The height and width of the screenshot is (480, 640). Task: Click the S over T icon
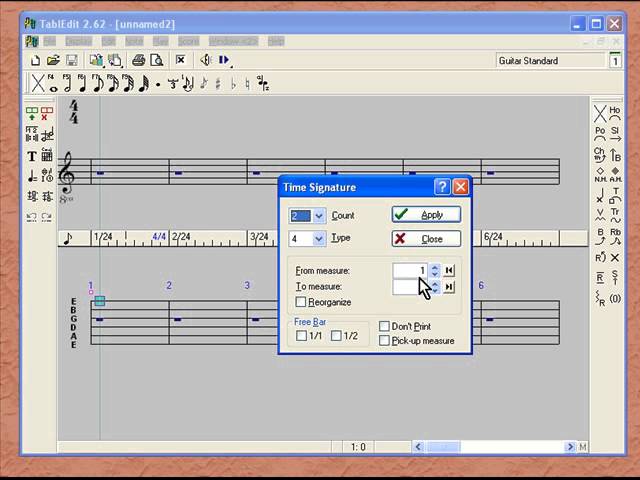(x=615, y=278)
